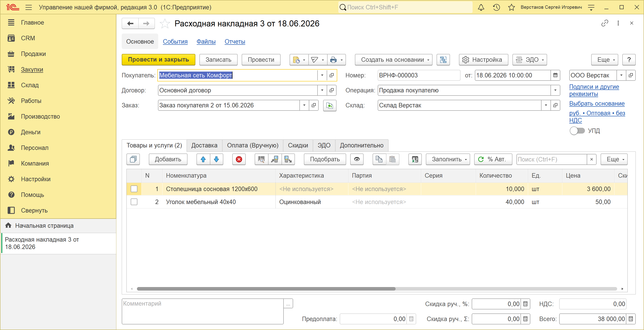Open the Заполнить dropdown menu
This screenshot has height=330, width=644.
point(448,159)
